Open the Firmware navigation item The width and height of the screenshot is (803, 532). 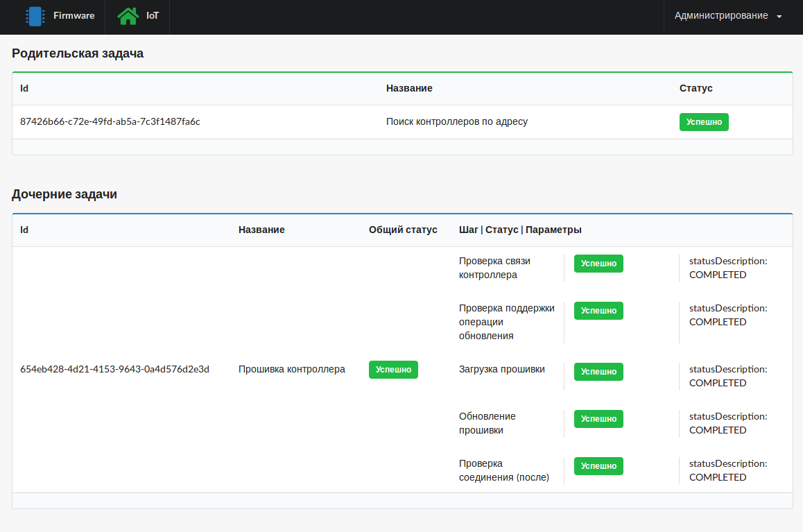pyautogui.click(x=74, y=15)
